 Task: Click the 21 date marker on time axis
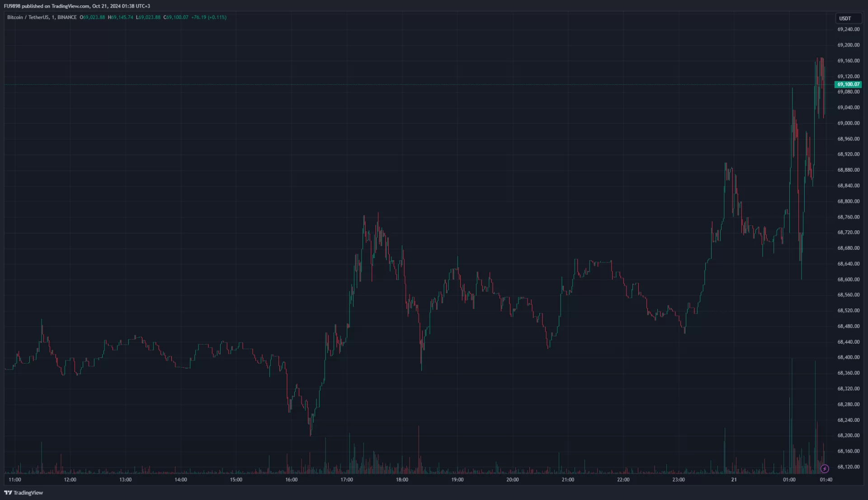[734, 480]
